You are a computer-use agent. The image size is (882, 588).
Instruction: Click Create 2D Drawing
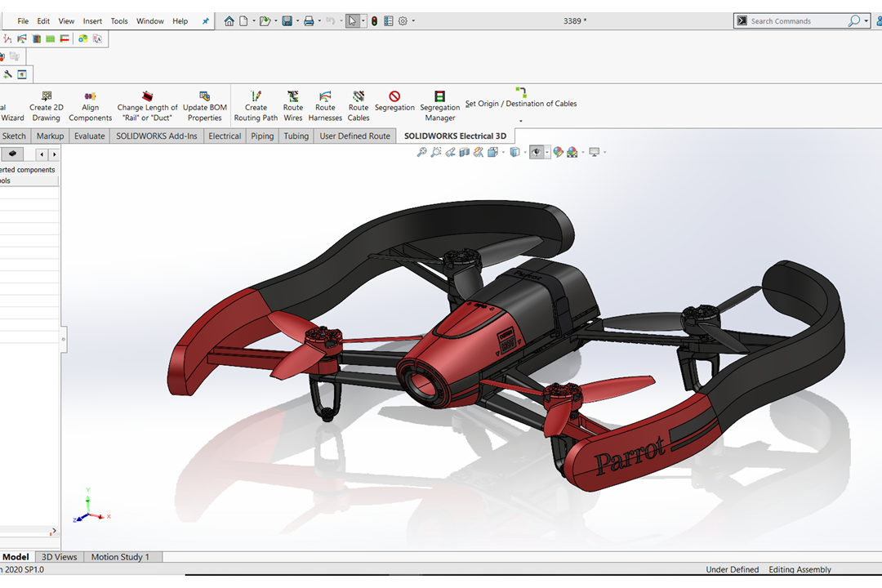tap(46, 106)
